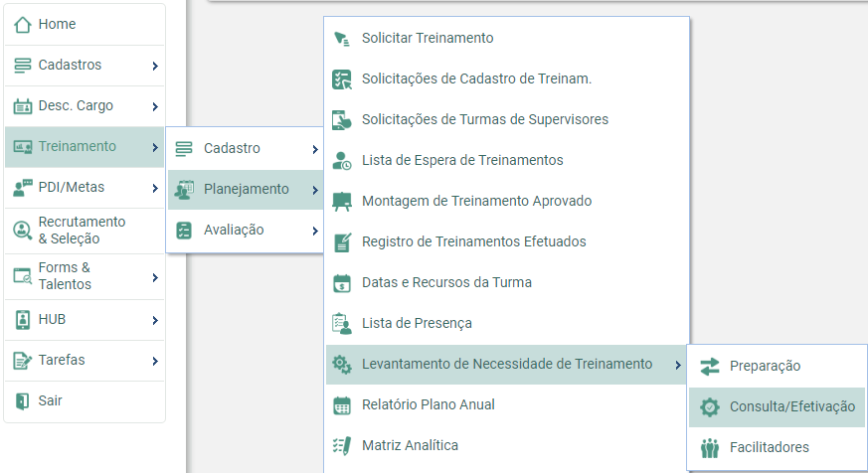Click the Forms & Talentos window icon
Screen dimensions: 868x473
click(x=22, y=275)
